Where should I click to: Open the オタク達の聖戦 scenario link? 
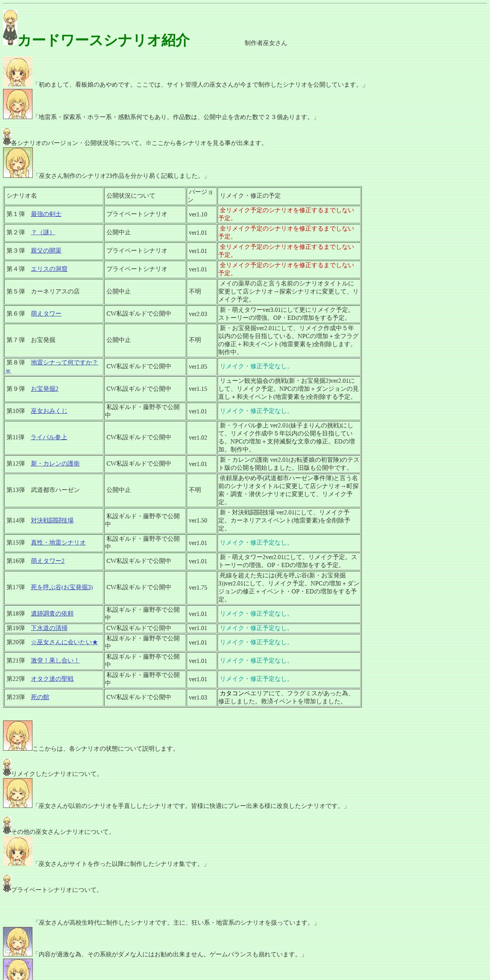tap(52, 679)
